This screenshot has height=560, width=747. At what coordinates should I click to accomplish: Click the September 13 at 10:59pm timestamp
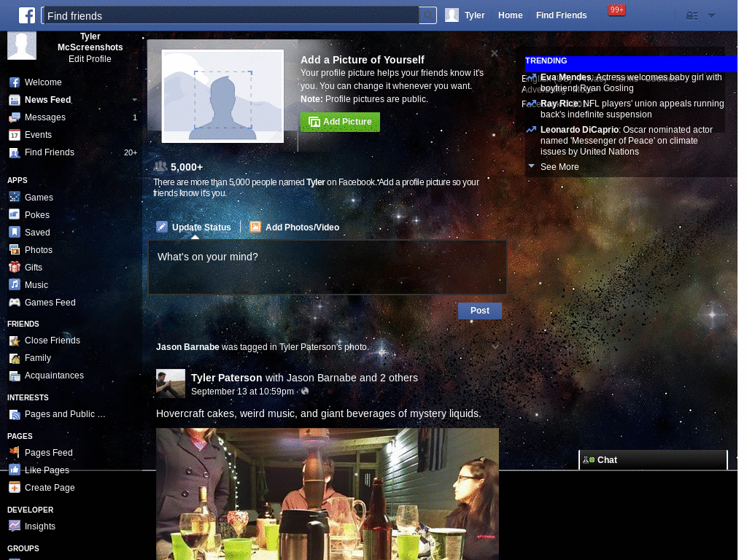point(242,392)
